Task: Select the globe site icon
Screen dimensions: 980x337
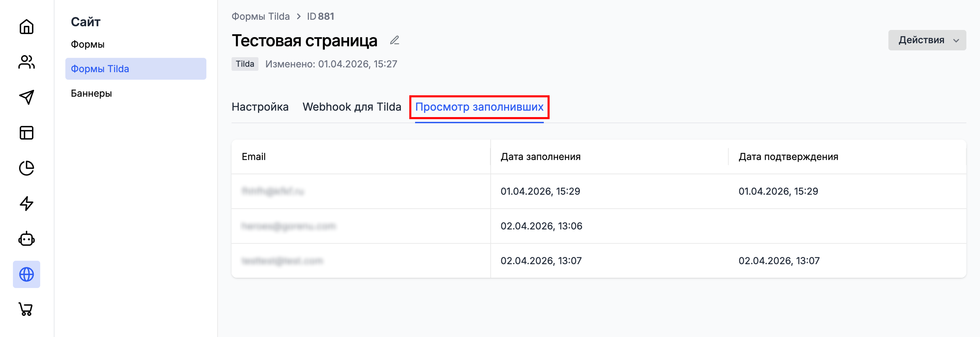Action: click(x=26, y=274)
